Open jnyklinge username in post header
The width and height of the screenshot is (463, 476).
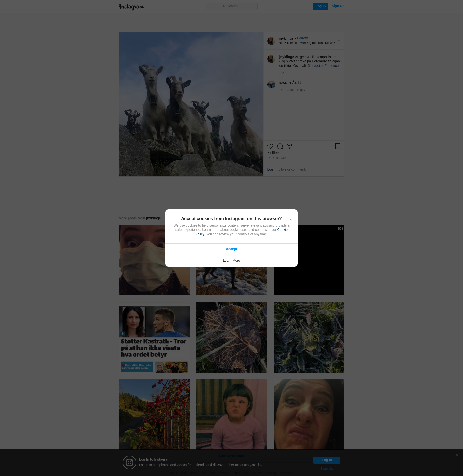click(x=286, y=38)
